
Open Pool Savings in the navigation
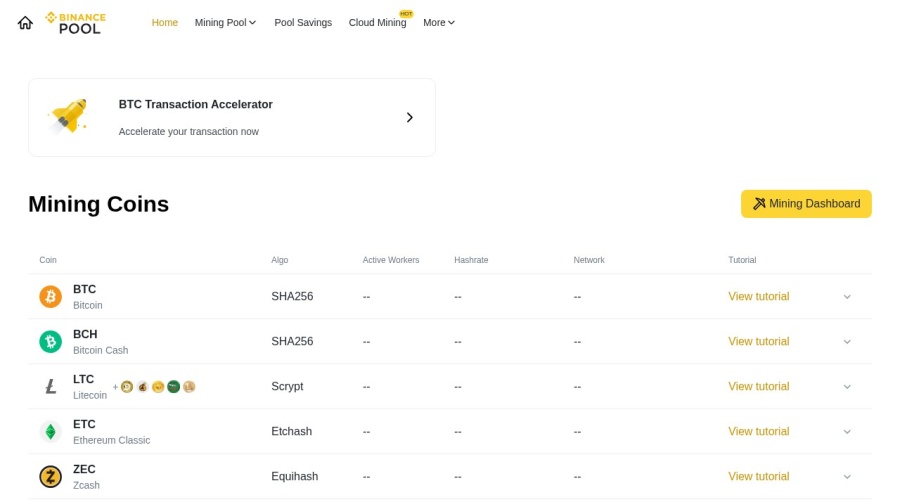303,22
